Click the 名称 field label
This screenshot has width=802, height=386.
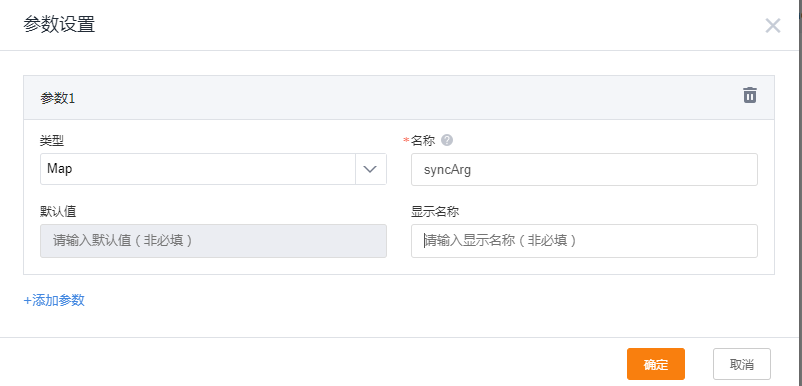[422, 141]
